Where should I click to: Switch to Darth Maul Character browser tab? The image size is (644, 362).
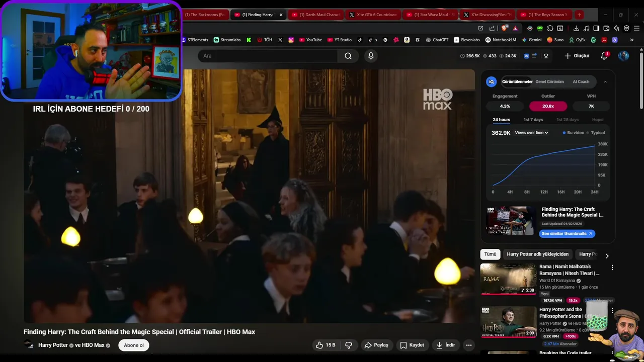316,15
